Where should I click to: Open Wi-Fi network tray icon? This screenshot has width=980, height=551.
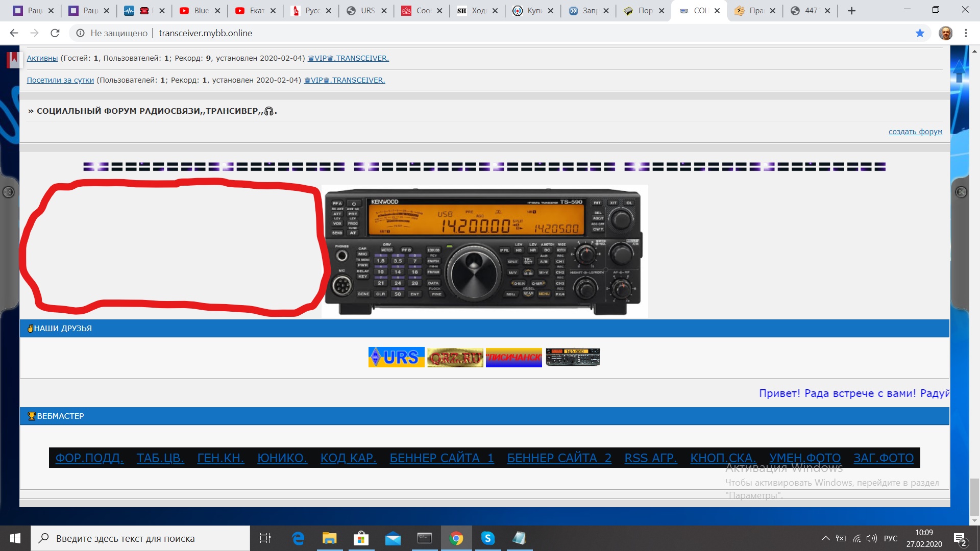(857, 538)
